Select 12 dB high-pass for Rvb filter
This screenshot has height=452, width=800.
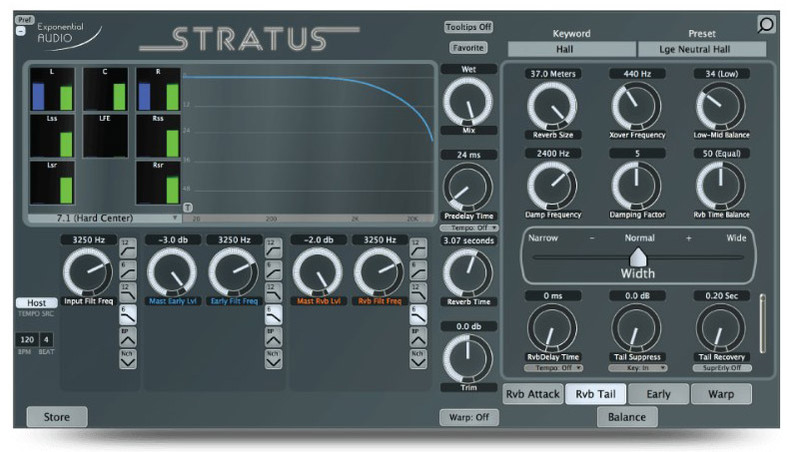point(418,248)
